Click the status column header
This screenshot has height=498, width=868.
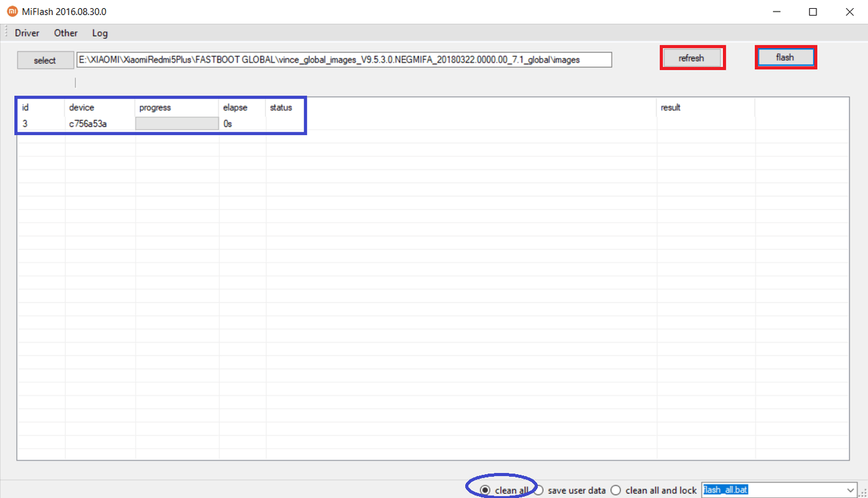coord(461,107)
